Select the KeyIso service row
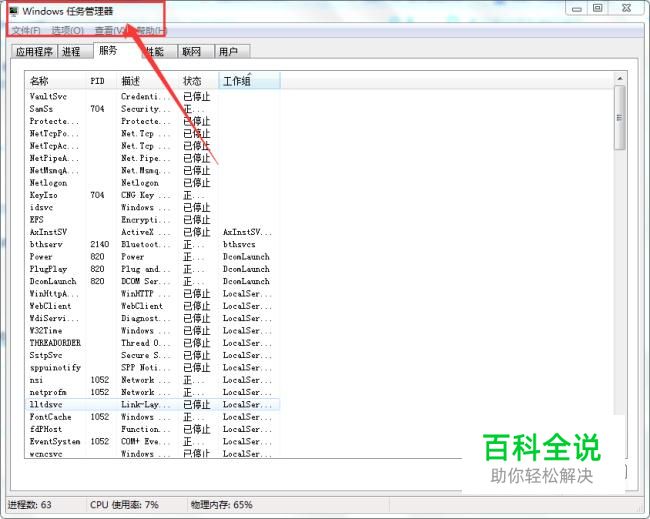Image resolution: width=650 pixels, height=519 pixels. click(153, 195)
